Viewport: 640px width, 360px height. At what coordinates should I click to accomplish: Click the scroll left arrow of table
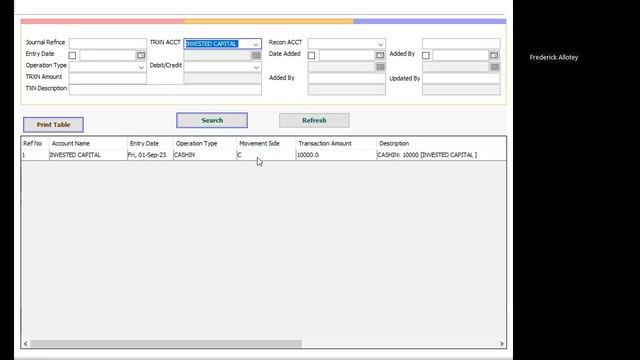coord(26,344)
